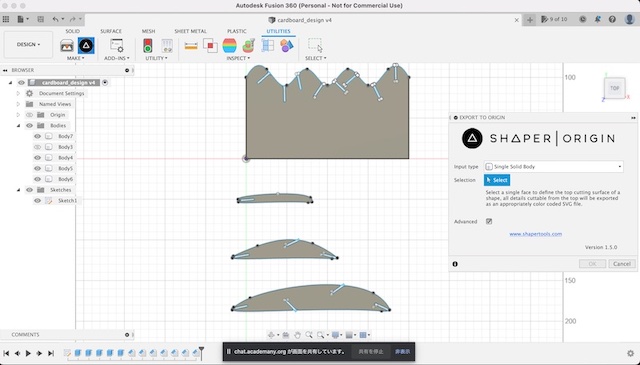Select the Interference tool

[210, 46]
